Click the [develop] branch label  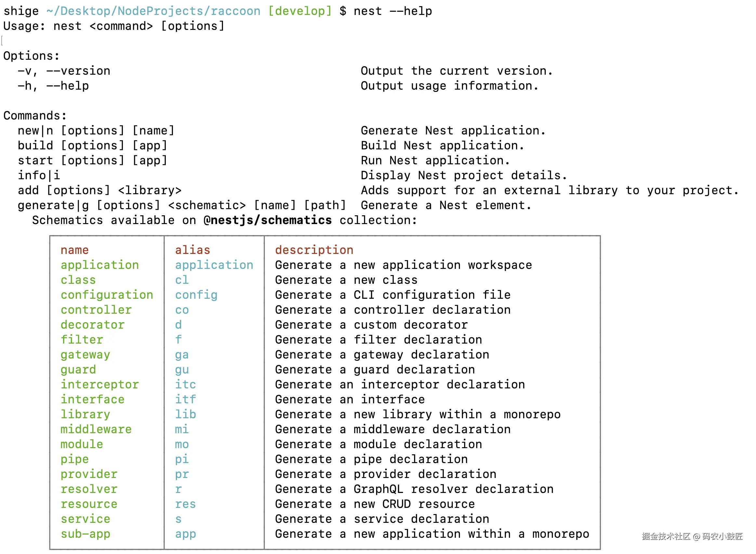click(300, 11)
